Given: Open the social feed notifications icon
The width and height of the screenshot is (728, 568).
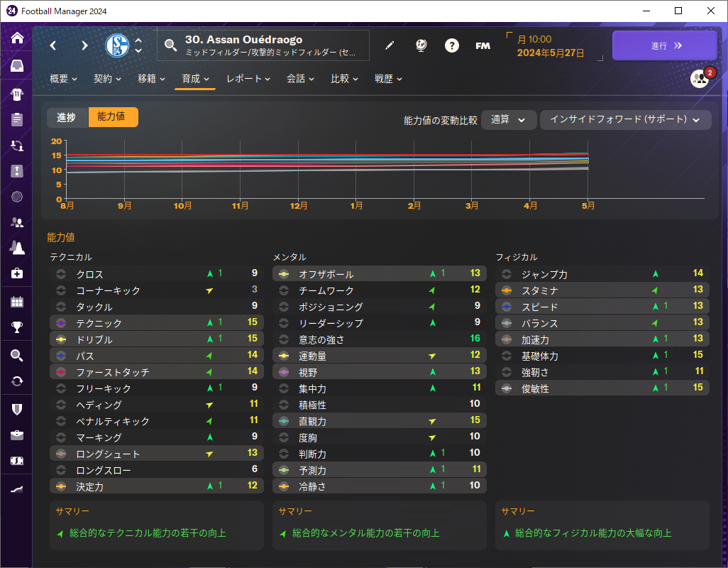Looking at the screenshot, I should pyautogui.click(x=700, y=79).
